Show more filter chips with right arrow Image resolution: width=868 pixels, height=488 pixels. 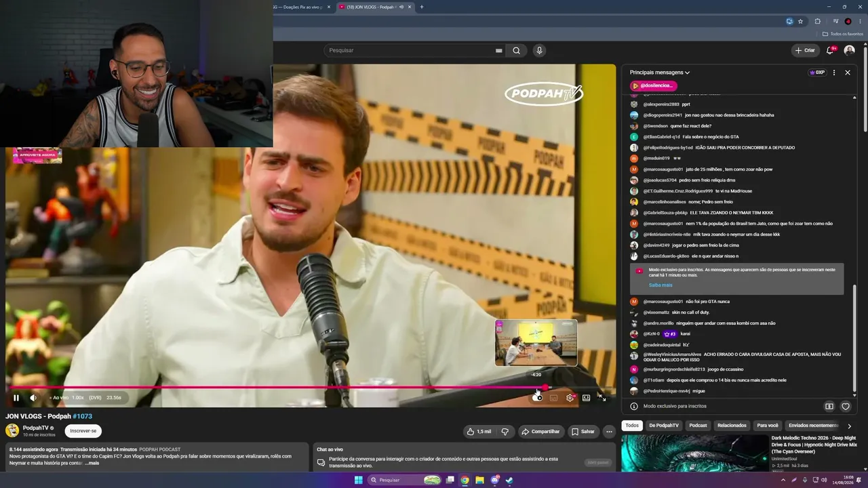point(849,426)
